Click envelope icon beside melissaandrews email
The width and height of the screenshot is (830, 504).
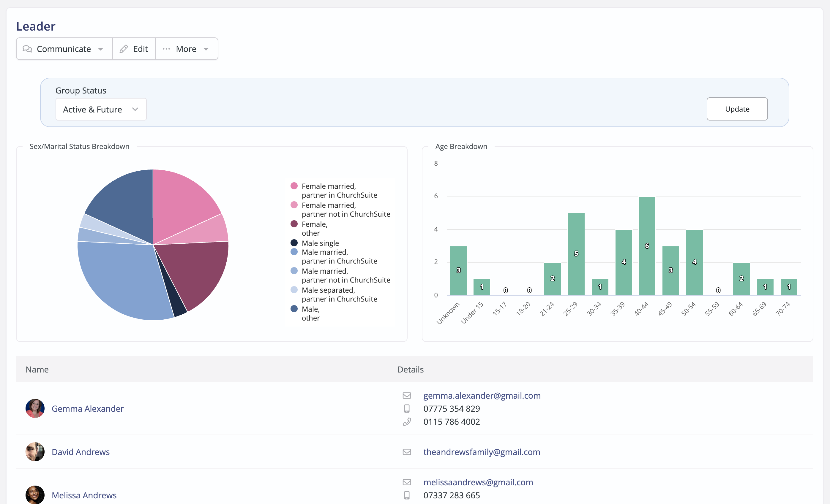pyautogui.click(x=407, y=482)
